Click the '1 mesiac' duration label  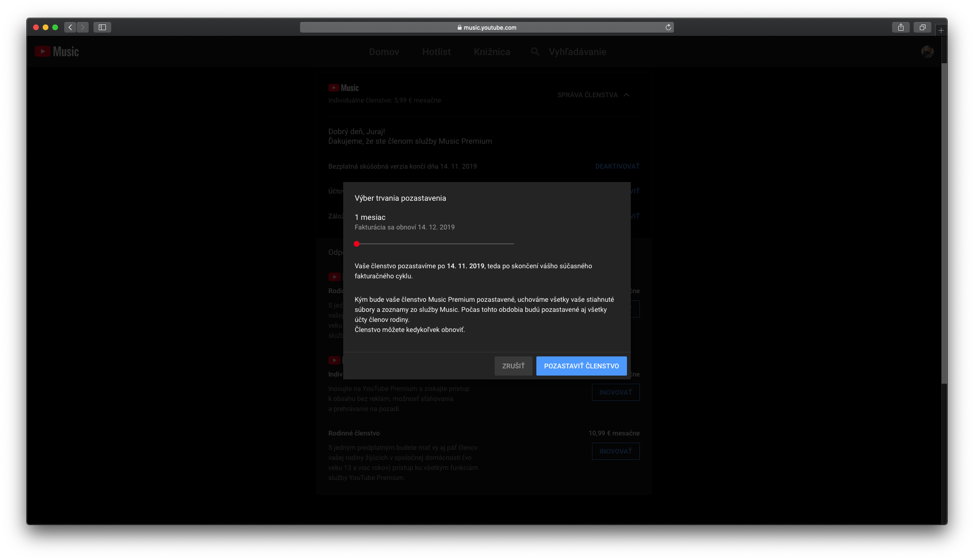370,217
